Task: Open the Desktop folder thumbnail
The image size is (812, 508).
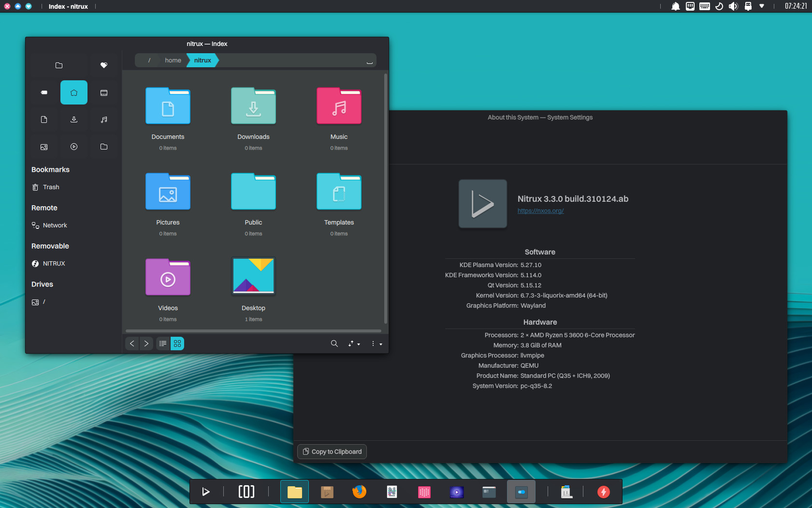Action: tap(253, 276)
